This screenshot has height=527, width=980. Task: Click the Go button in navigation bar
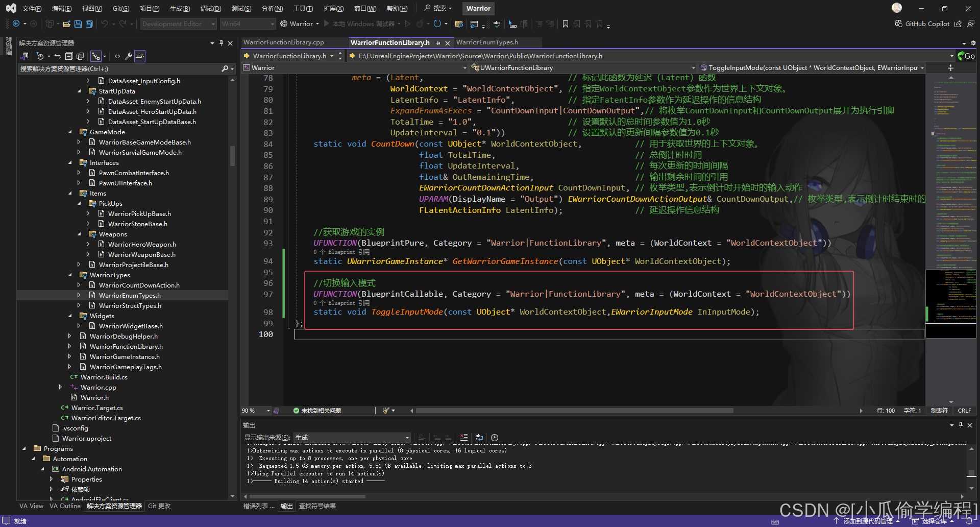pos(967,56)
